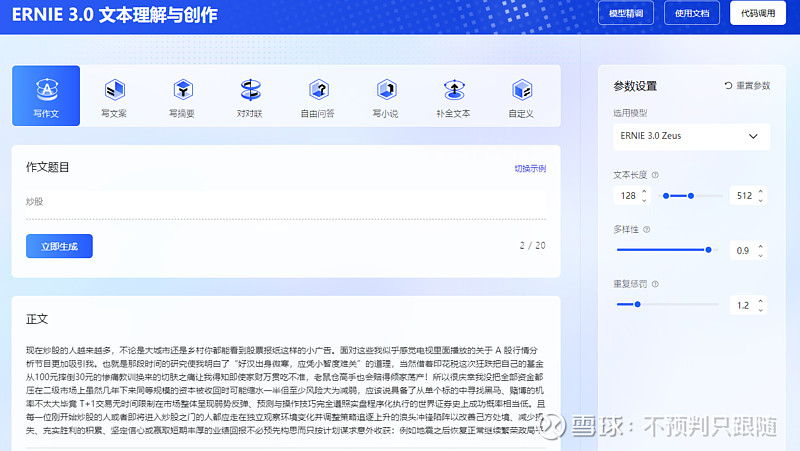Viewport: 800px width, 451px height.
Task: Select the 自由问答 free Q&A icon
Action: tap(318, 90)
